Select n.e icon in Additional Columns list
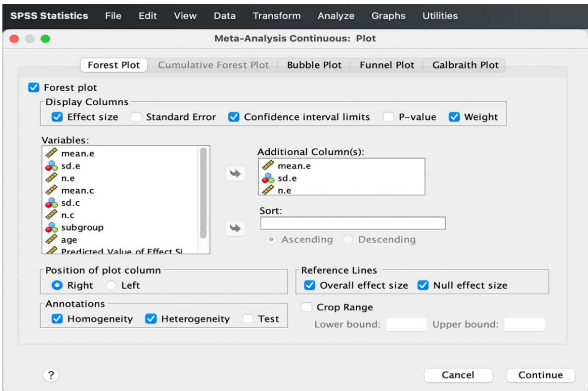The width and height of the screenshot is (588, 391). 267,191
